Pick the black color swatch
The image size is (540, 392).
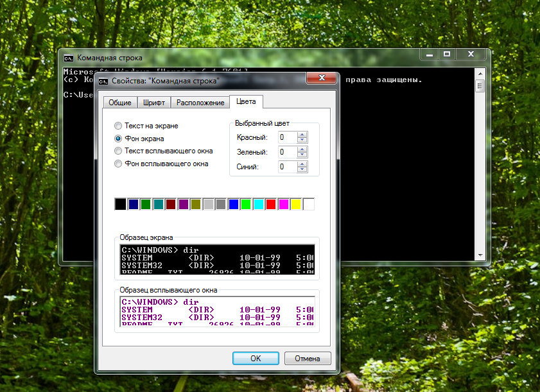pos(120,204)
